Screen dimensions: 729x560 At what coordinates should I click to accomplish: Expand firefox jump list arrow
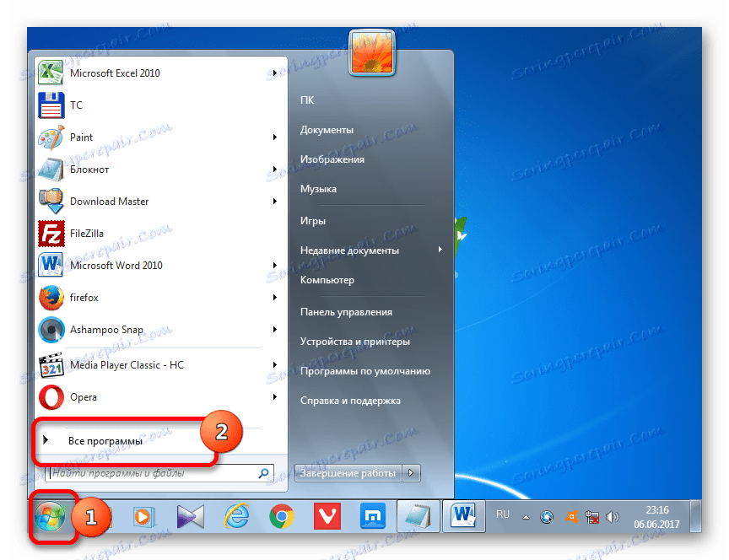pyautogui.click(x=275, y=298)
